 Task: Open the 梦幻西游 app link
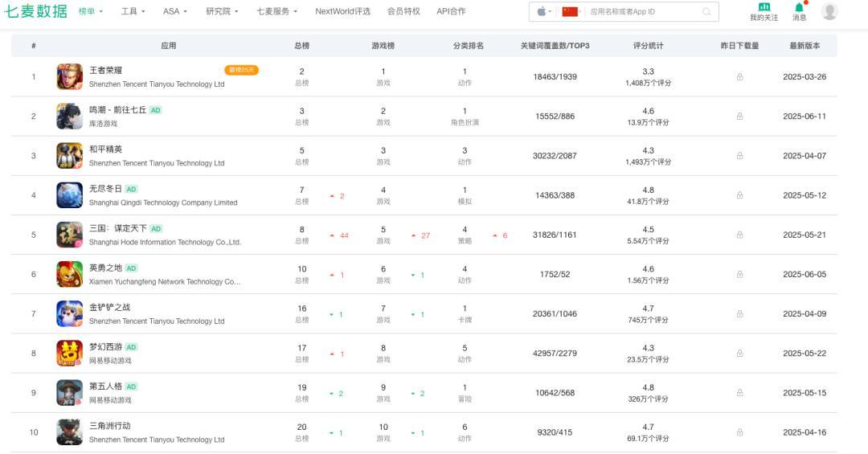[105, 347]
